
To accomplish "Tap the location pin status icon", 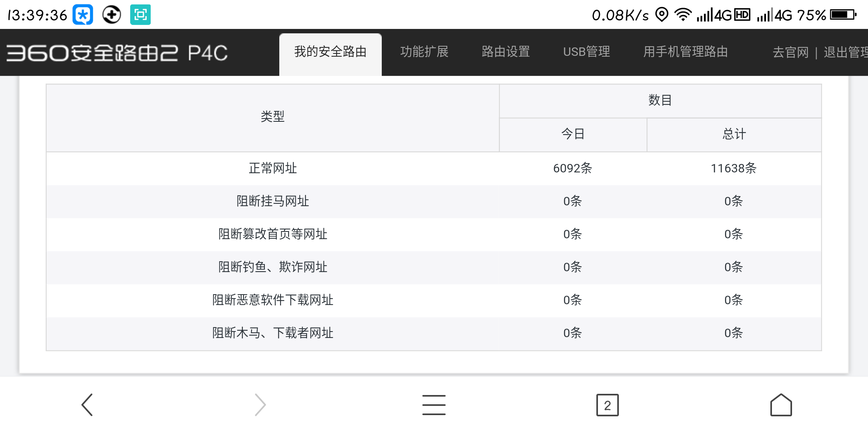I will tap(661, 15).
